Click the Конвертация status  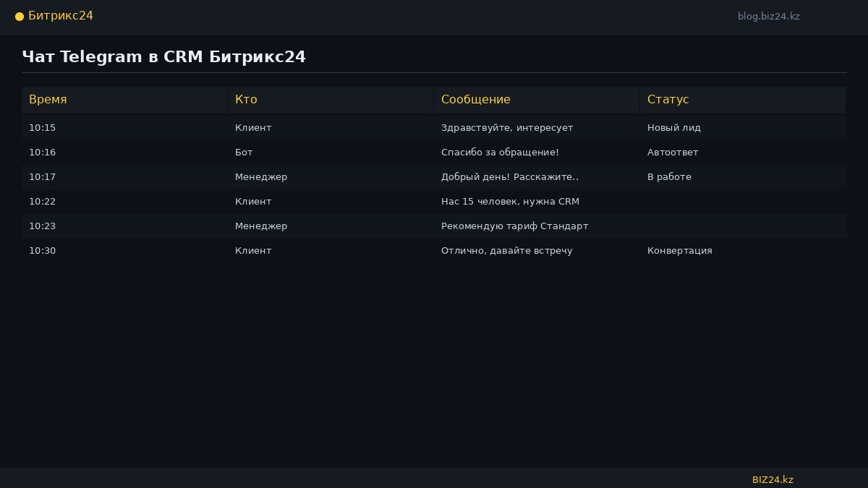pos(680,251)
